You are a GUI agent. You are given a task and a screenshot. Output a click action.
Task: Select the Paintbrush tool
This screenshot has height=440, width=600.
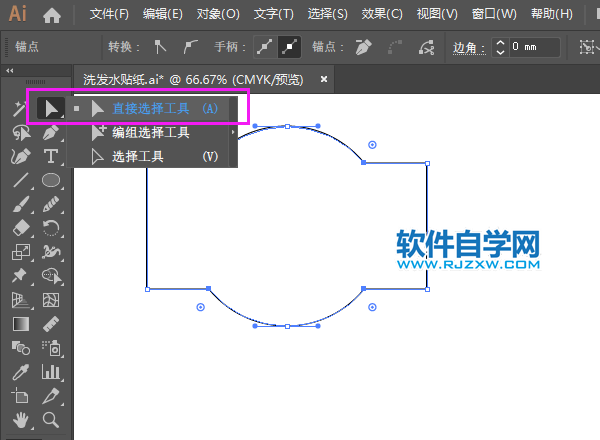[21, 204]
